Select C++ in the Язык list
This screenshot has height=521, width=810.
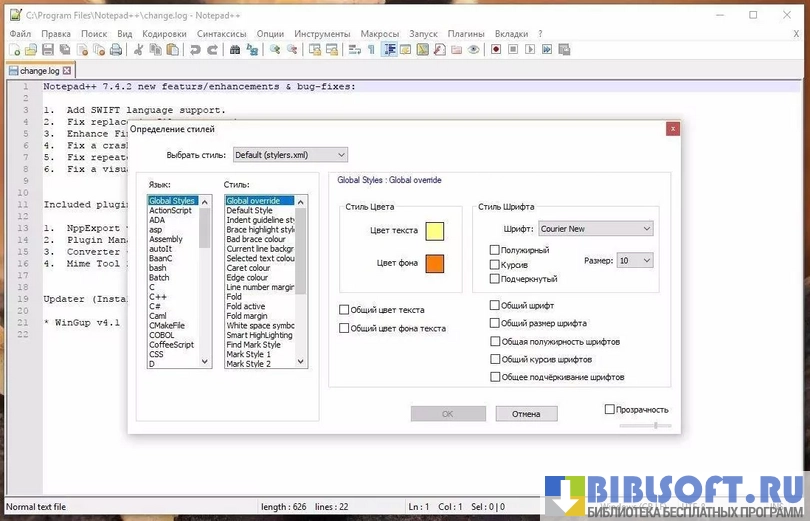[x=158, y=297]
